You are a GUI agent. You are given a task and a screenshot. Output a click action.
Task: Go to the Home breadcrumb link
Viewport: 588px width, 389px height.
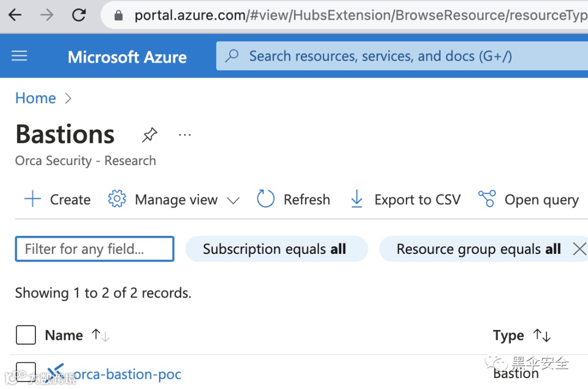[x=35, y=98]
